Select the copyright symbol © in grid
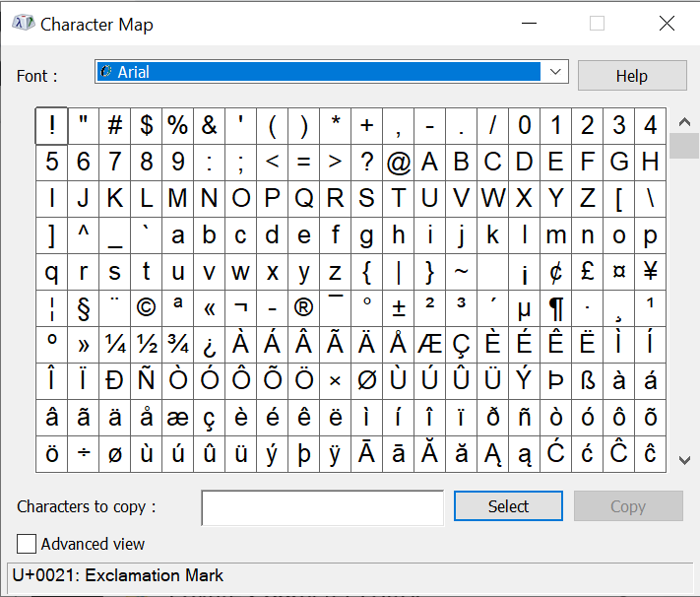Screen dimensions: 700x597 (x=146, y=308)
